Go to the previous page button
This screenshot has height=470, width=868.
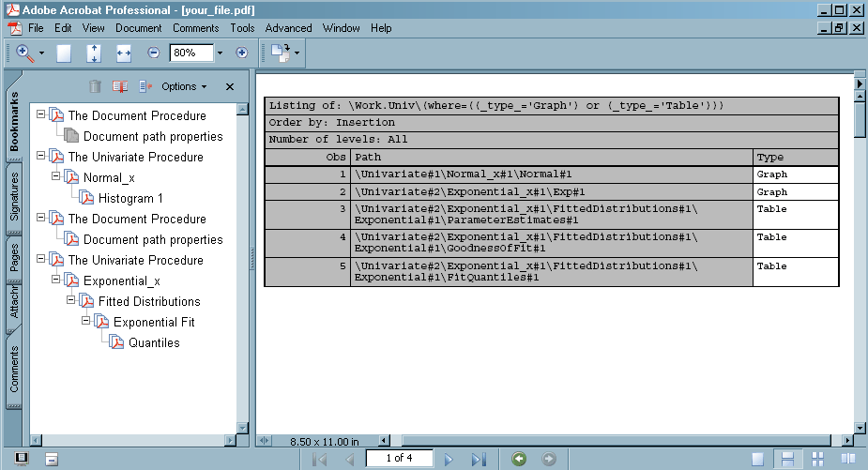[350, 459]
